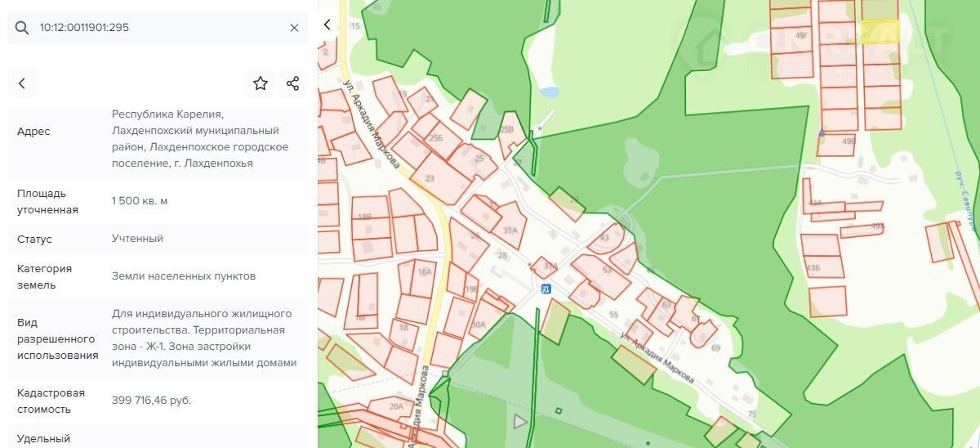Click the blue bus stop icon on map

(x=546, y=289)
